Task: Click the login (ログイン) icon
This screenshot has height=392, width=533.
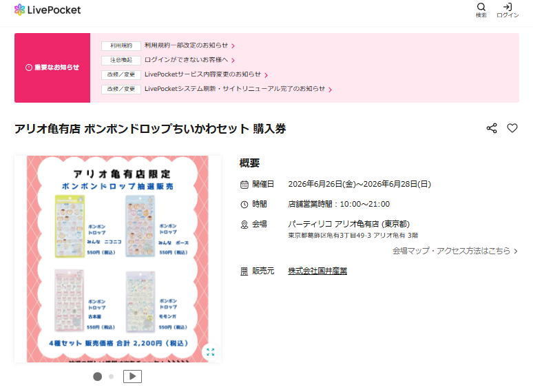Action: [x=508, y=10]
